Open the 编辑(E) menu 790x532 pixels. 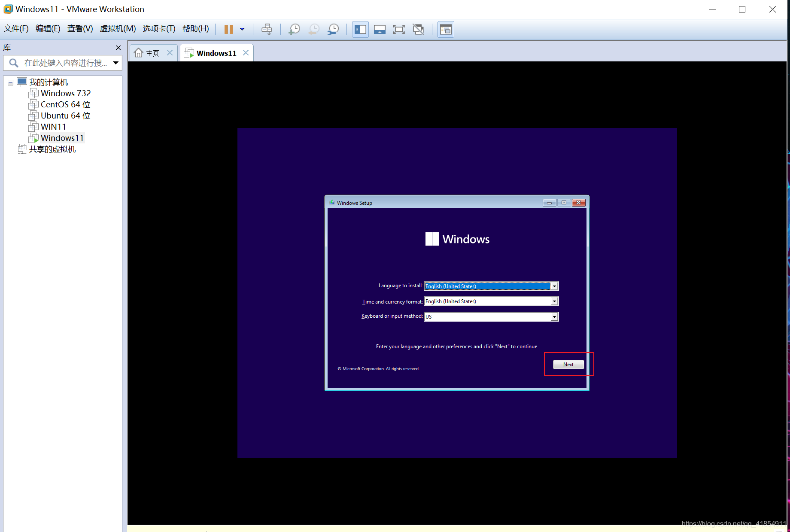click(x=48, y=29)
